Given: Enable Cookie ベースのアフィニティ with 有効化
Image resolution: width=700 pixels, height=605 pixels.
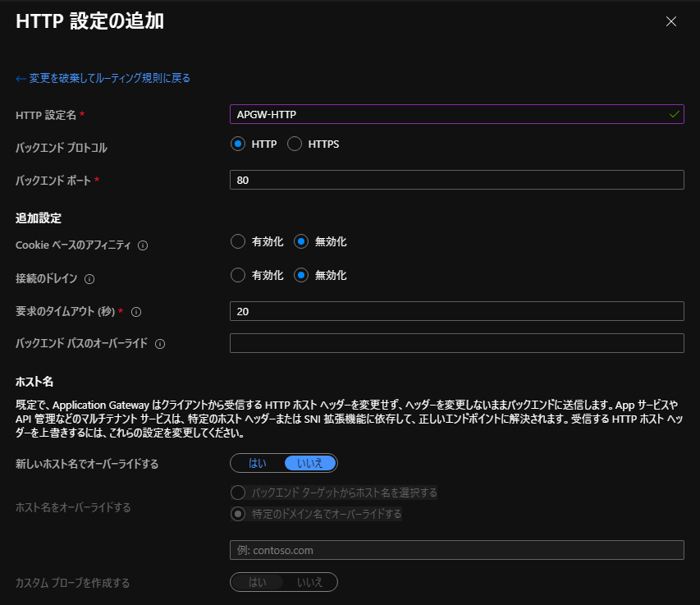Looking at the screenshot, I should [x=238, y=241].
